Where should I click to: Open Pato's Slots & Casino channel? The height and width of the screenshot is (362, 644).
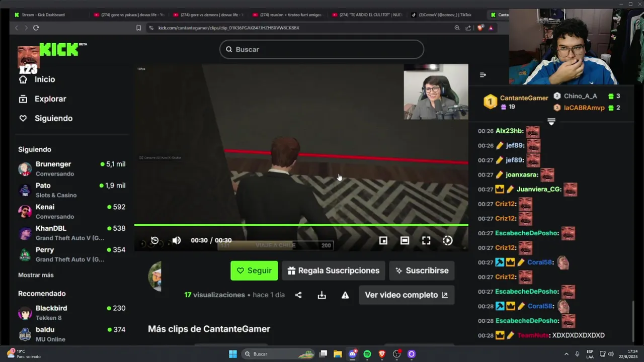click(x=72, y=190)
